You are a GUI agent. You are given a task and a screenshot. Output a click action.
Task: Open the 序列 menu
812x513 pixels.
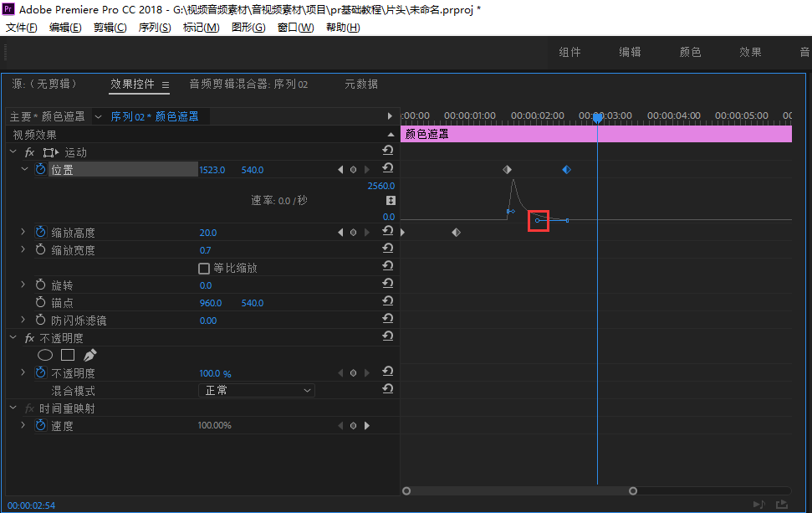pyautogui.click(x=155, y=28)
